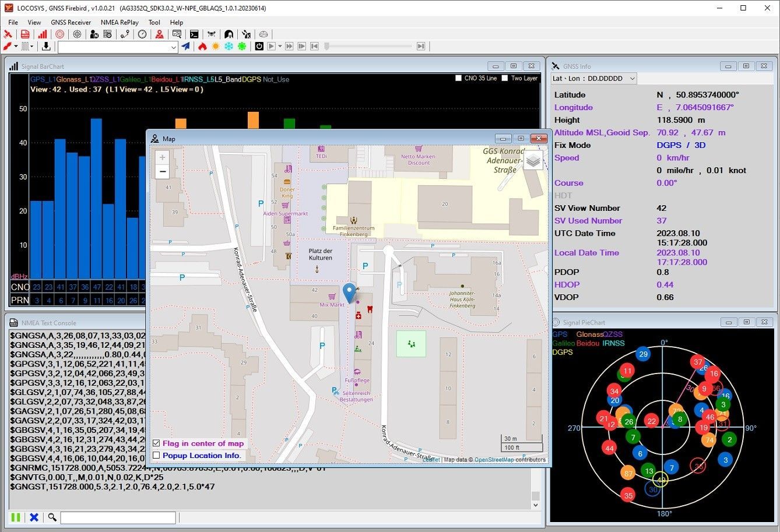Expand the command combo box in toolbar
Image resolution: width=780 pixels, height=532 pixels.
pyautogui.click(x=173, y=47)
